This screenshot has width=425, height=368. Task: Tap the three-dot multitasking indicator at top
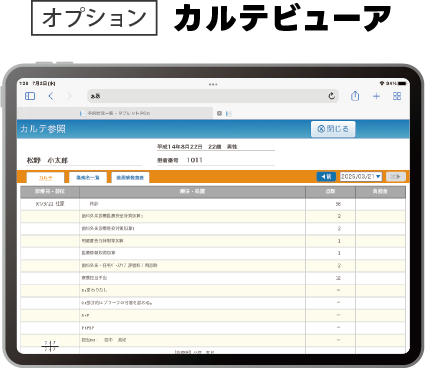(x=213, y=84)
